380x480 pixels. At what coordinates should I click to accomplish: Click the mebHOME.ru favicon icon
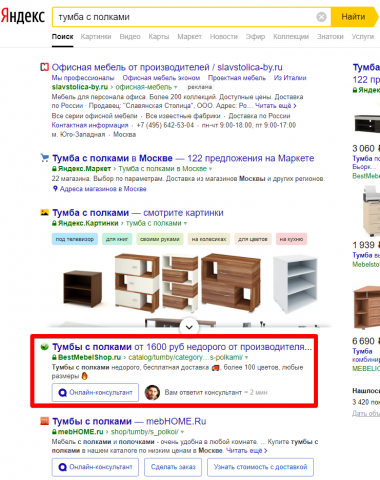[44, 421]
